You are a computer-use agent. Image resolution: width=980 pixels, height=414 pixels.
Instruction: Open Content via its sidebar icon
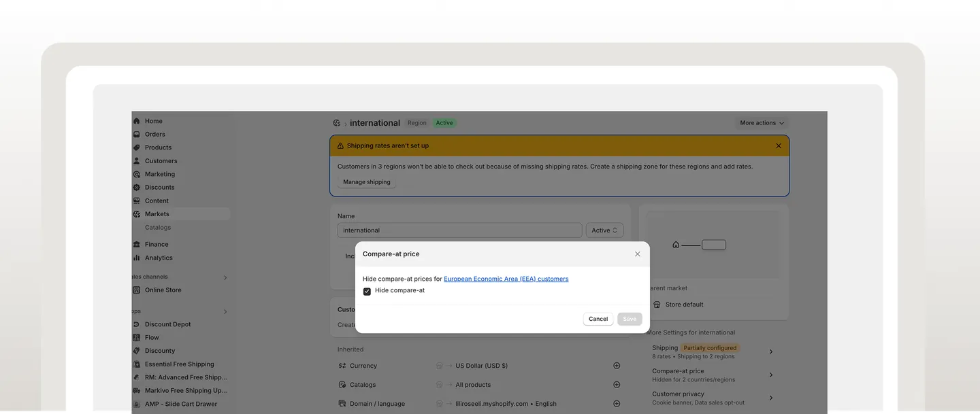tap(137, 201)
